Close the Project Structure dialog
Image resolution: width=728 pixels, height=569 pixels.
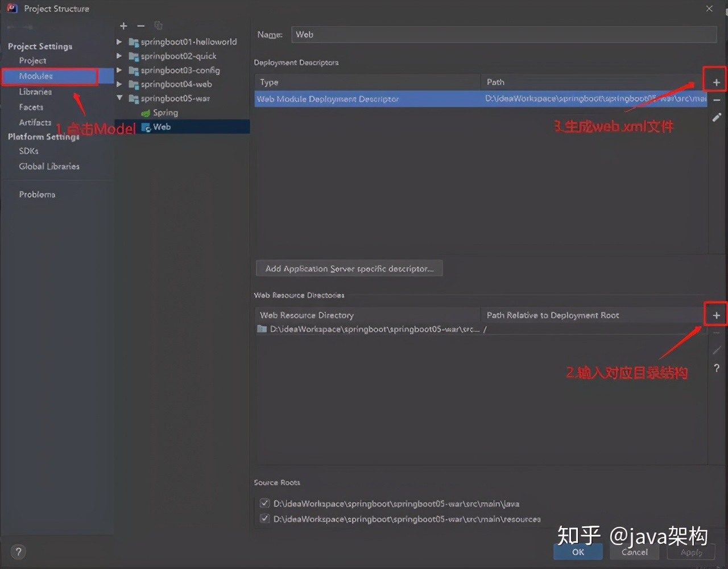tap(709, 9)
